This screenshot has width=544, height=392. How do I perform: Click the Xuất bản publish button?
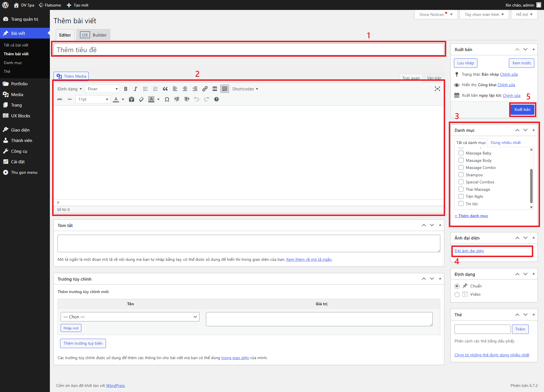click(x=522, y=110)
